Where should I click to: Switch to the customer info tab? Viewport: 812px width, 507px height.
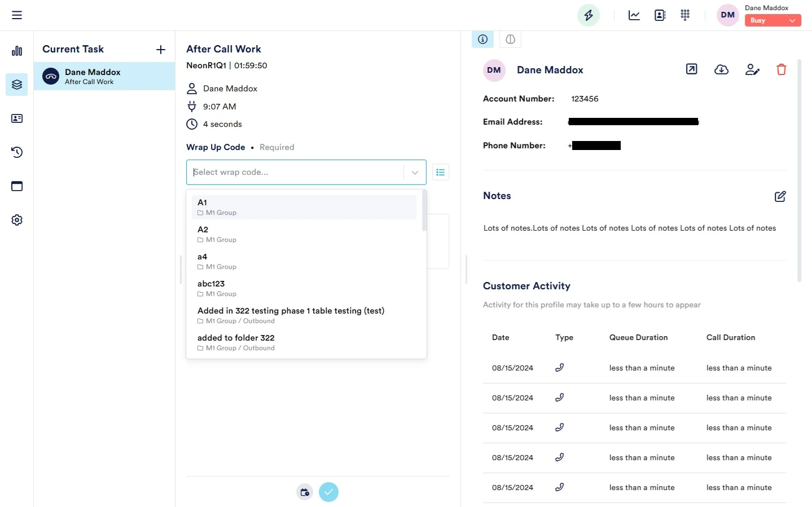click(482, 39)
